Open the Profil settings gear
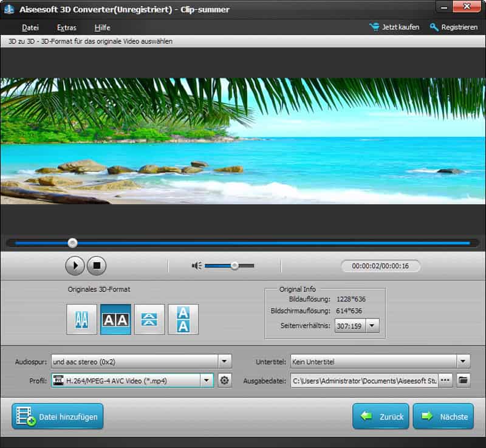The height and width of the screenshot is (448, 486). tap(224, 380)
